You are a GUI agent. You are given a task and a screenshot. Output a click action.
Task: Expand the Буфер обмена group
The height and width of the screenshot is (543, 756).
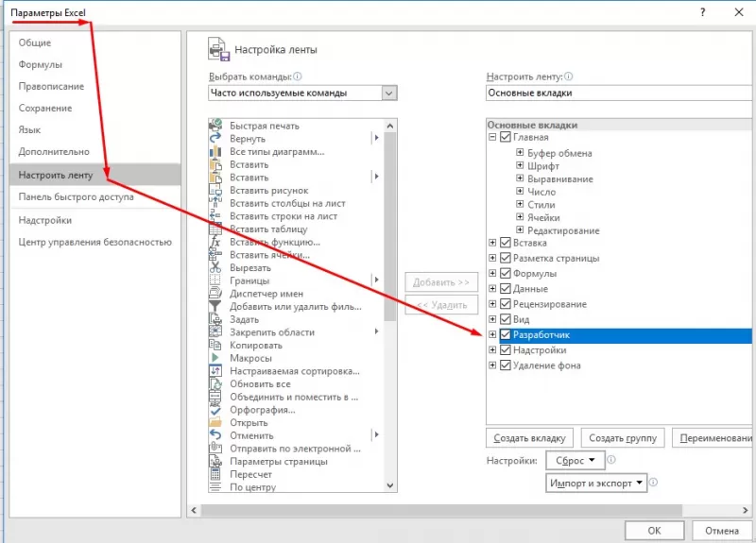[x=520, y=152]
